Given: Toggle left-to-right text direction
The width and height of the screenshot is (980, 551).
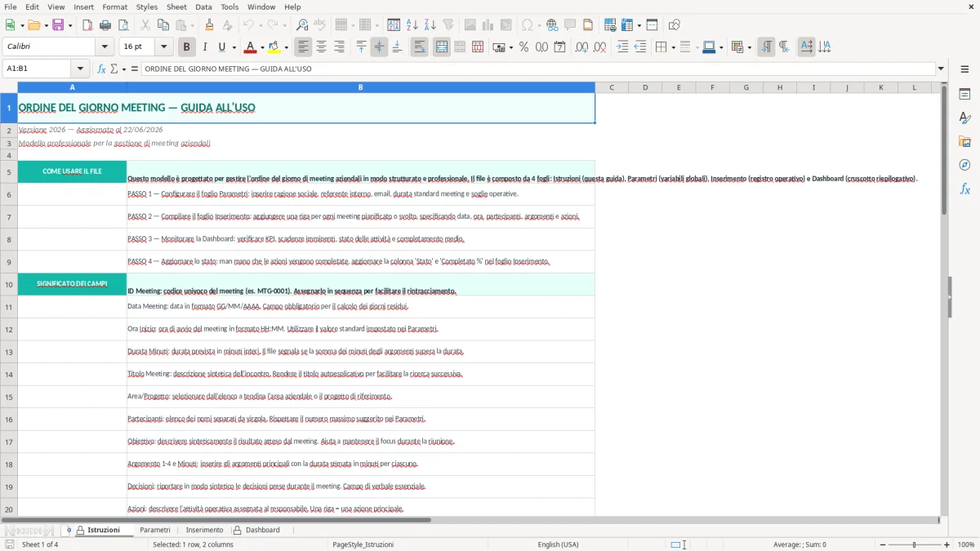Looking at the screenshot, I should (765, 47).
